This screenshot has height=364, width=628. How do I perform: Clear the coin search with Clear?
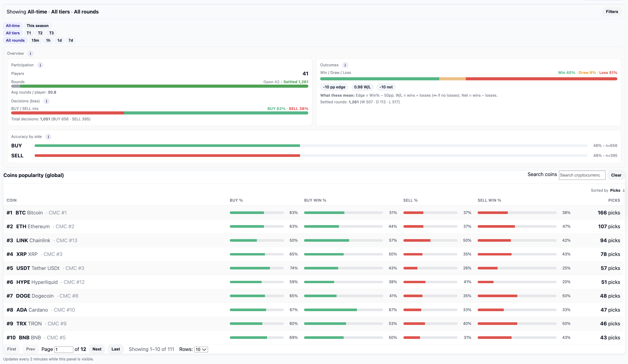pos(616,175)
